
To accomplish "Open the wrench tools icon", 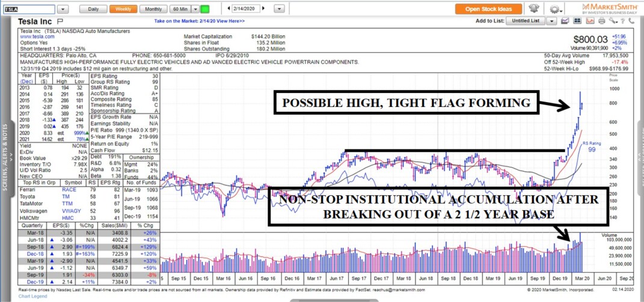I will coord(613,20).
